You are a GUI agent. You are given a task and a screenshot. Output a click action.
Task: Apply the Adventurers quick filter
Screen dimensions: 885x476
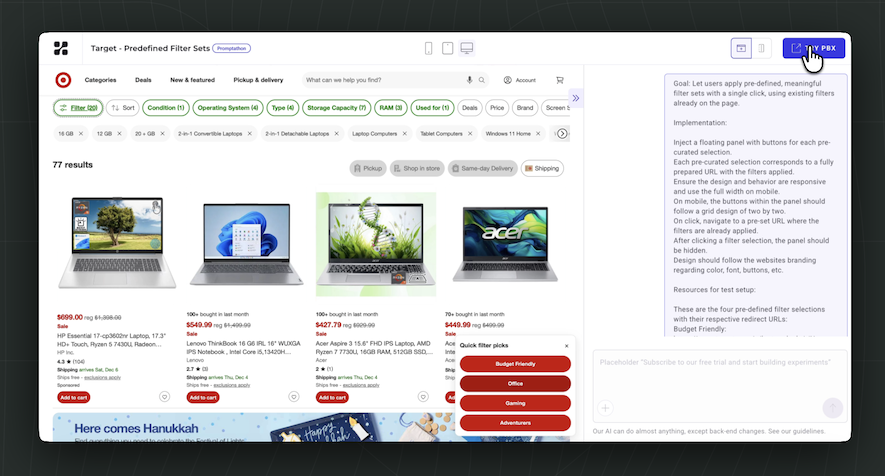515,423
